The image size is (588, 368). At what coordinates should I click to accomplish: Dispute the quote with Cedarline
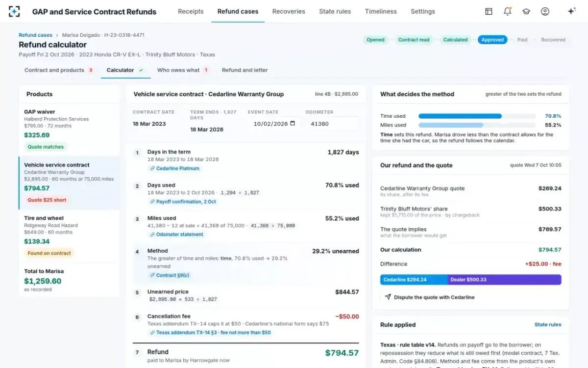[429, 297]
